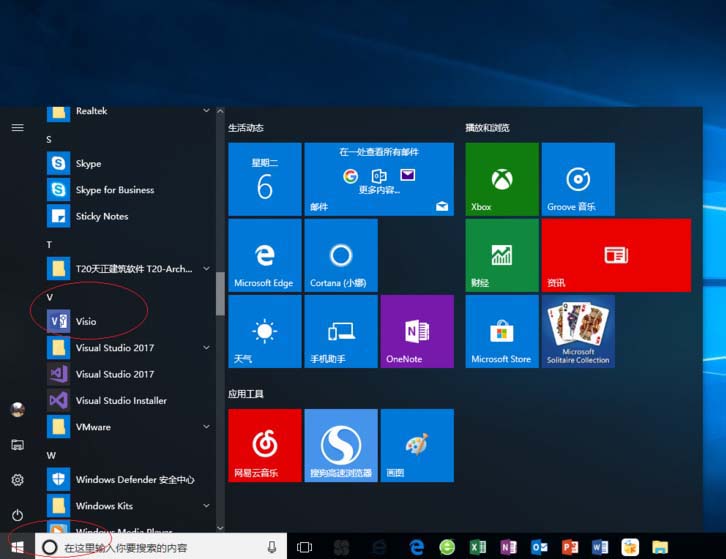This screenshot has height=559, width=726.
Task: Expand the Visual Studio 2017 folder
Action: click(x=207, y=347)
